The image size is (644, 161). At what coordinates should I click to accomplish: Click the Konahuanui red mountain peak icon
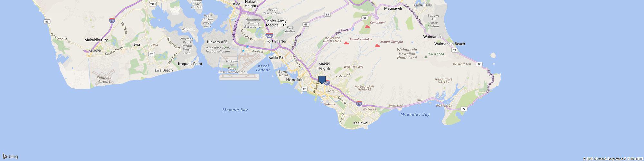coord(367,26)
